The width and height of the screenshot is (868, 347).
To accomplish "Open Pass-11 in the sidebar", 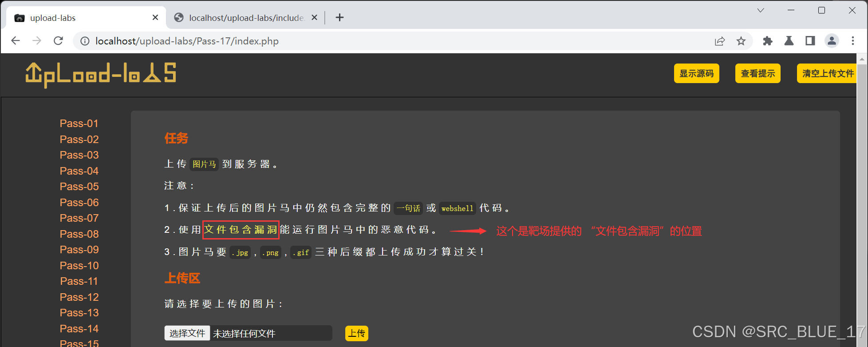I will point(79,281).
